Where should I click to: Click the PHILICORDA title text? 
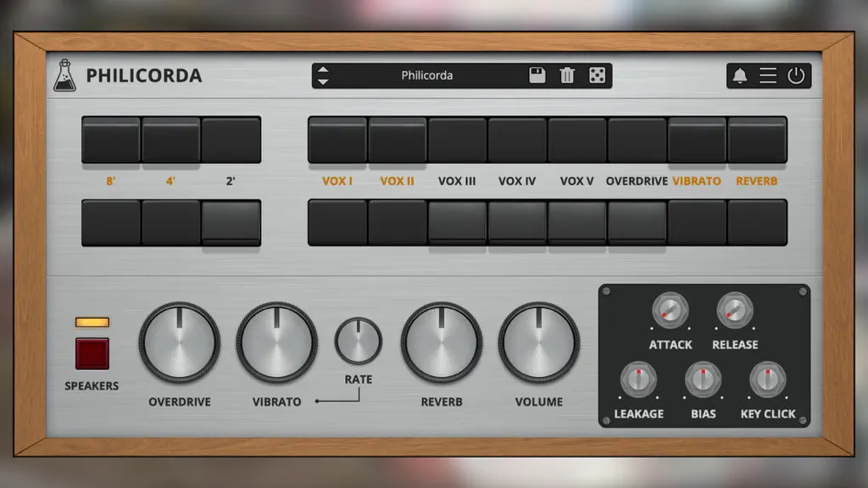tap(144, 75)
